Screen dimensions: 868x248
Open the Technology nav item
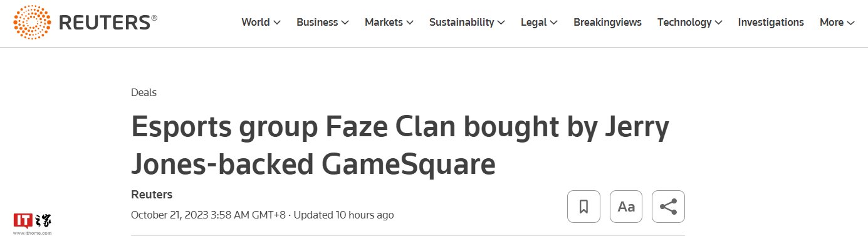[684, 23]
